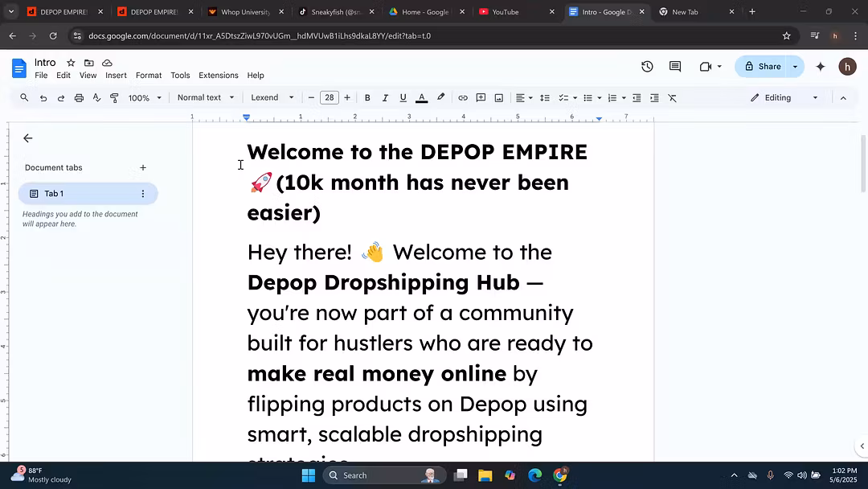Open the text color picker
The image size is (868, 489).
(x=421, y=98)
